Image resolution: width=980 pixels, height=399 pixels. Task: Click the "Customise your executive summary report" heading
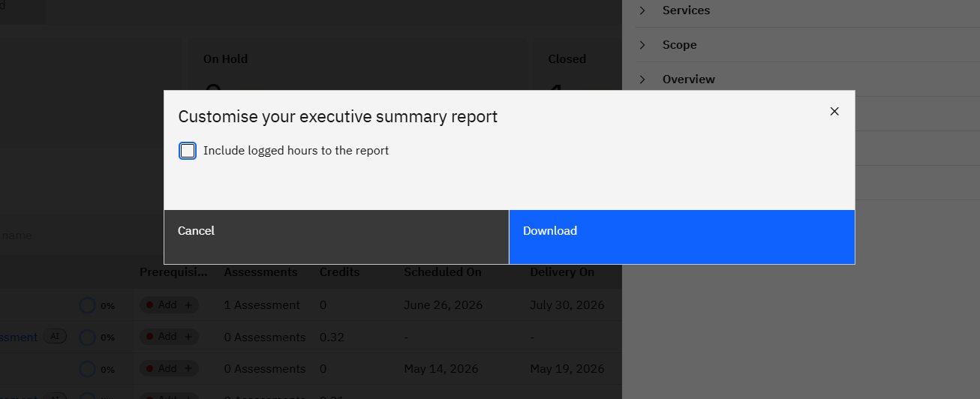(338, 117)
